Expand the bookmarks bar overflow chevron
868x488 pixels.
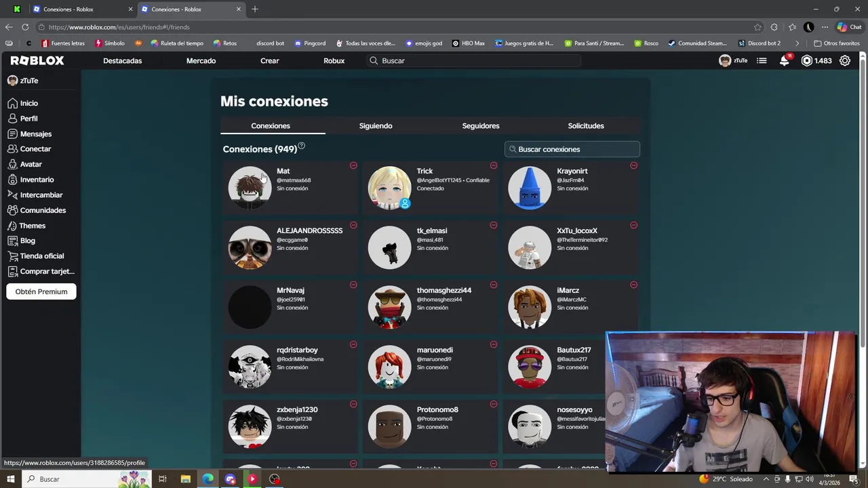pyautogui.click(x=797, y=43)
